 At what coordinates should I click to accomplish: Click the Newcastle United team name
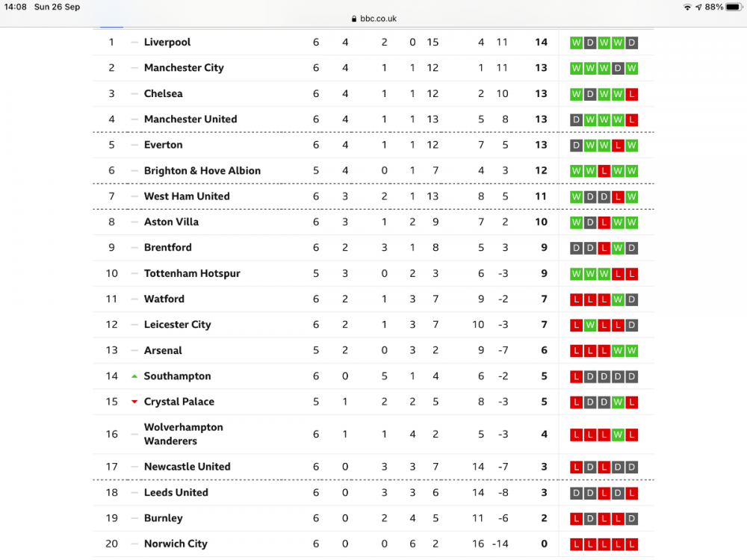coord(187,467)
